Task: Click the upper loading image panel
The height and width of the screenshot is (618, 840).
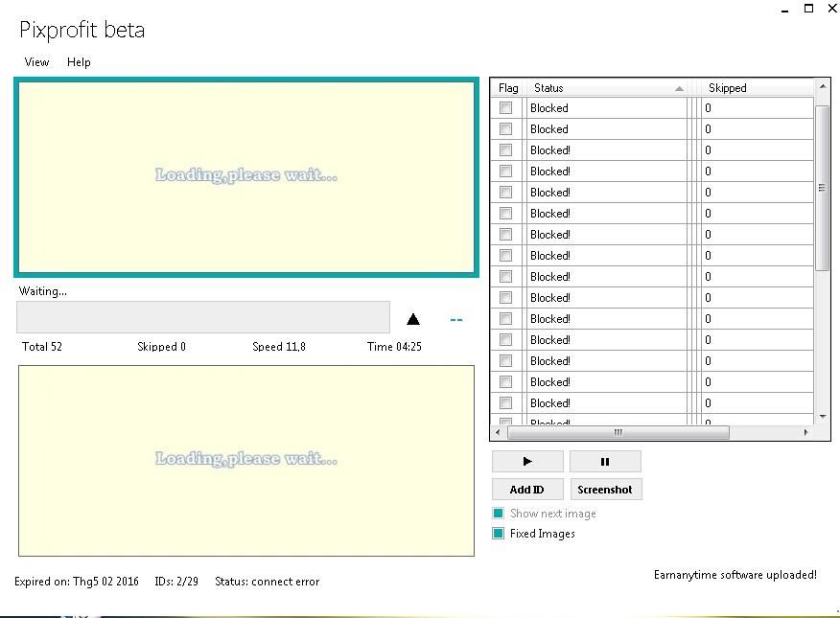Action: coord(246,177)
